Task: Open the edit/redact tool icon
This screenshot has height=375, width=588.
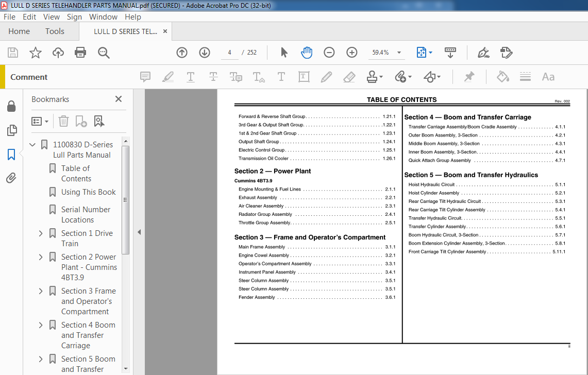Action: click(506, 53)
